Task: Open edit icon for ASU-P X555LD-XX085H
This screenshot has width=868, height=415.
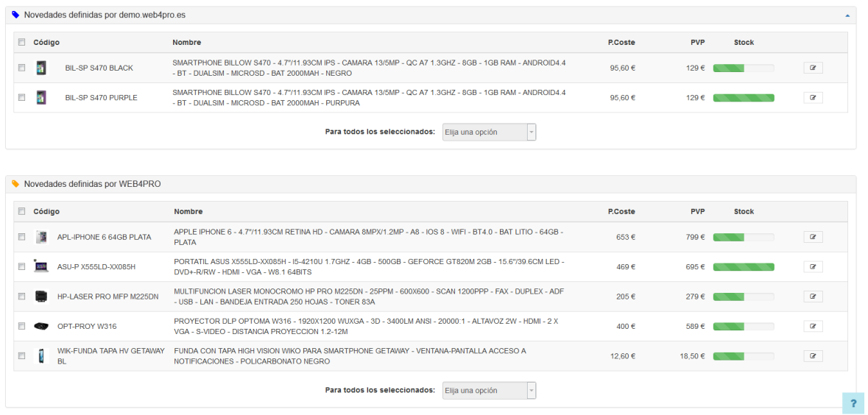Action: pos(814,266)
